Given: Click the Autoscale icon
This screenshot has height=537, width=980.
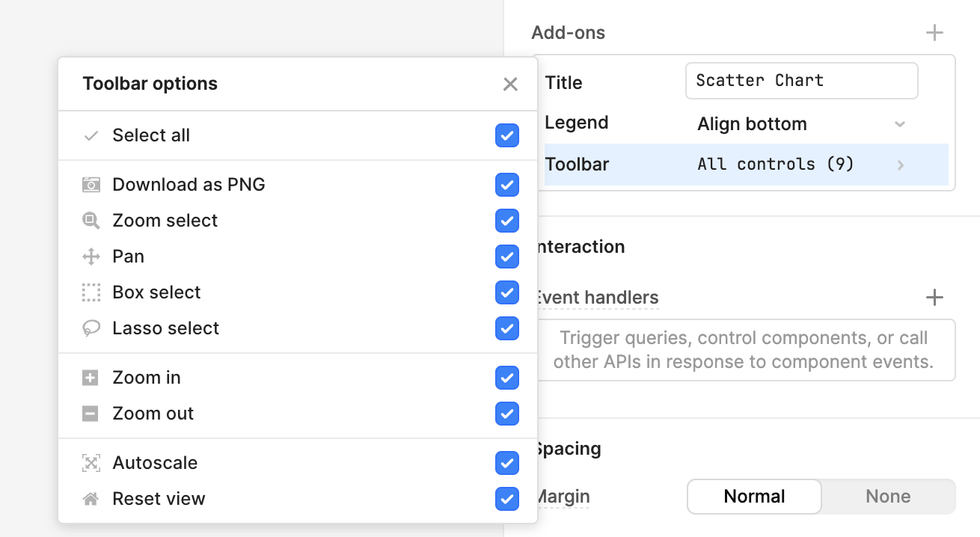Looking at the screenshot, I should pos(91,463).
